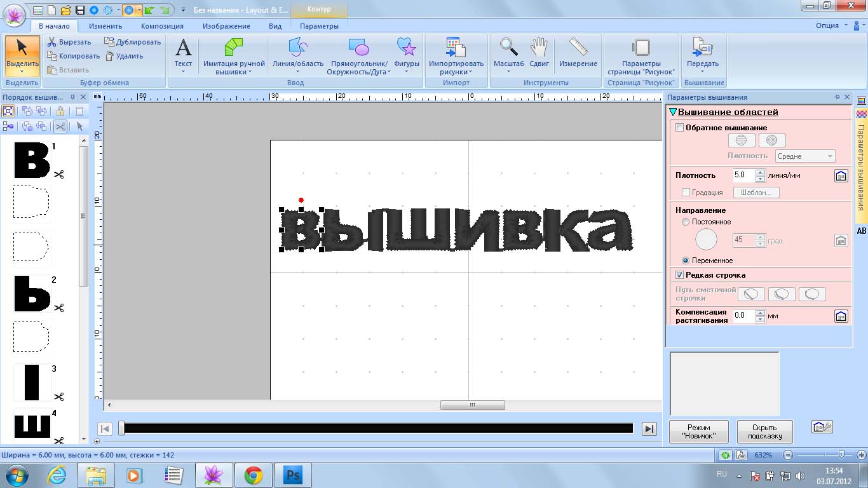Open a file via the folder icon

(x=66, y=10)
